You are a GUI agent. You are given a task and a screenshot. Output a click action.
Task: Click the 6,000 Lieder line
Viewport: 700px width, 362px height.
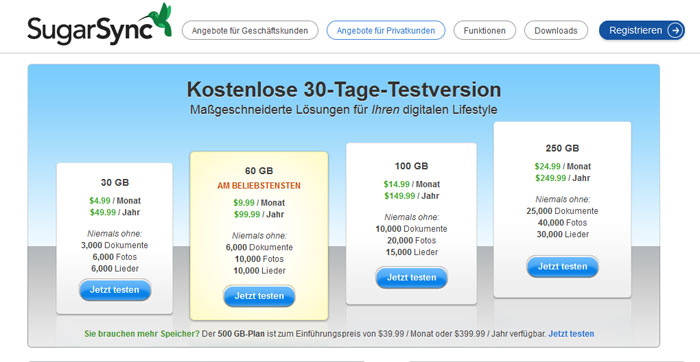pos(115,269)
